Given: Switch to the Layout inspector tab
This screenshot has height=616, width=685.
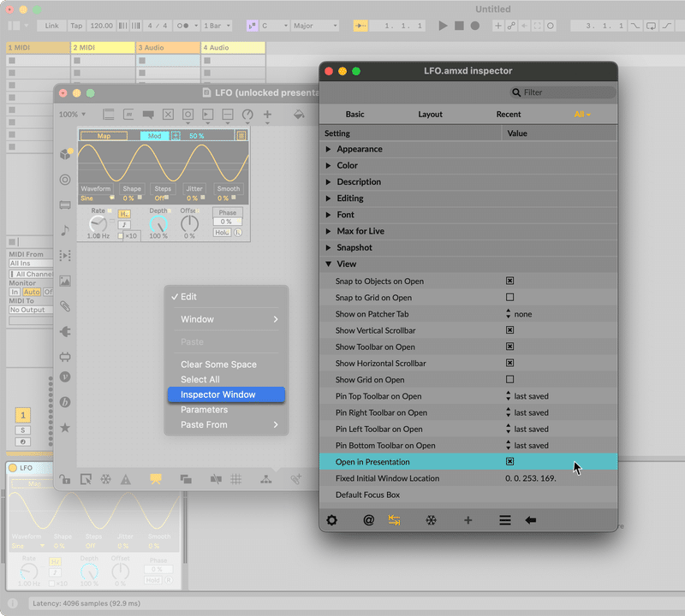Looking at the screenshot, I should point(430,115).
